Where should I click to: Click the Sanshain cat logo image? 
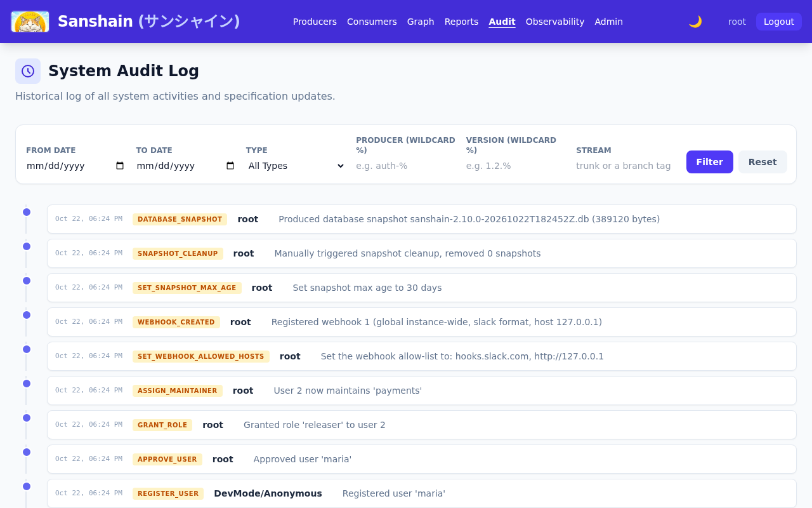point(30,22)
